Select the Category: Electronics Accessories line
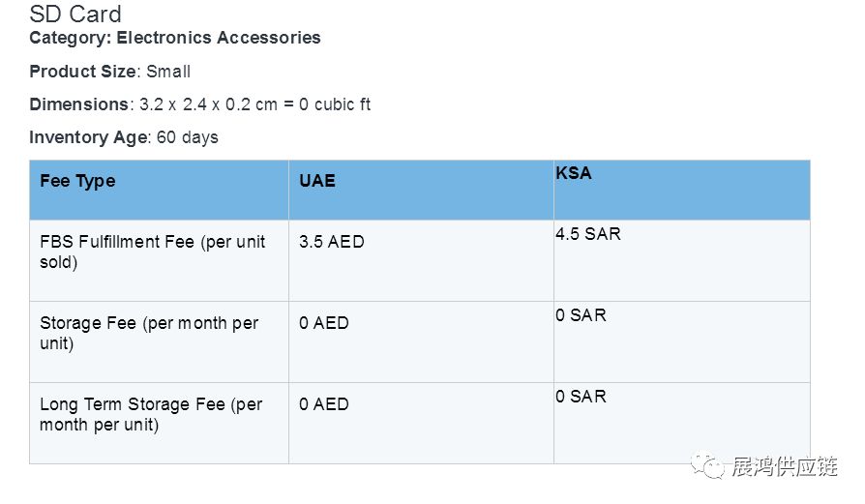Screen dimensions: 865x504 click(175, 38)
